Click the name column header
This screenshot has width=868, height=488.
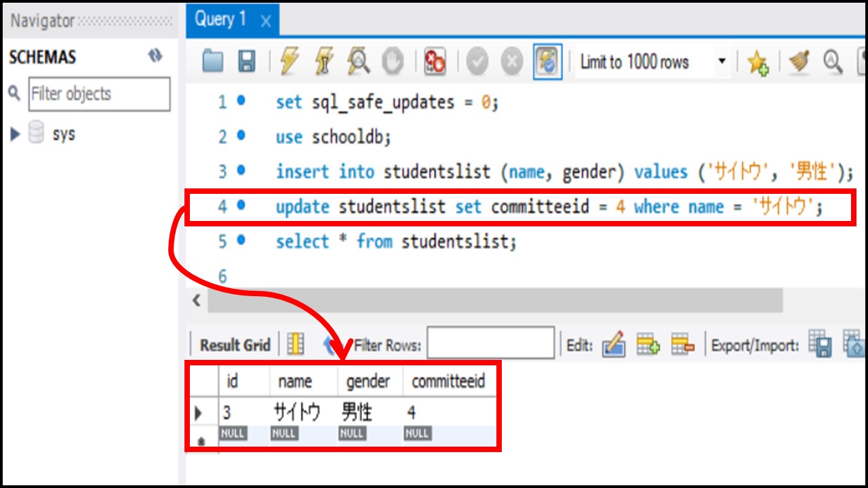coord(304,382)
